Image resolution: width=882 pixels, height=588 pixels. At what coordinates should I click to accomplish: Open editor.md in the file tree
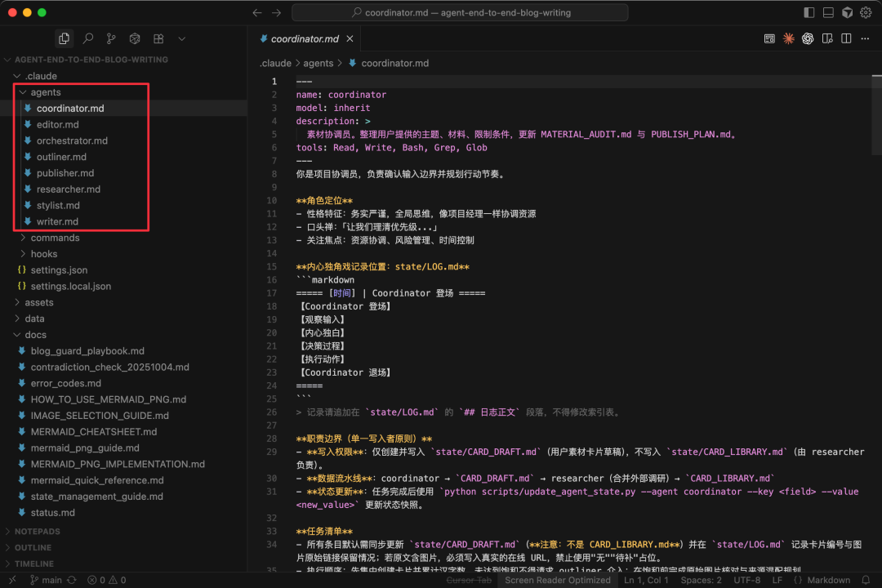124,124
